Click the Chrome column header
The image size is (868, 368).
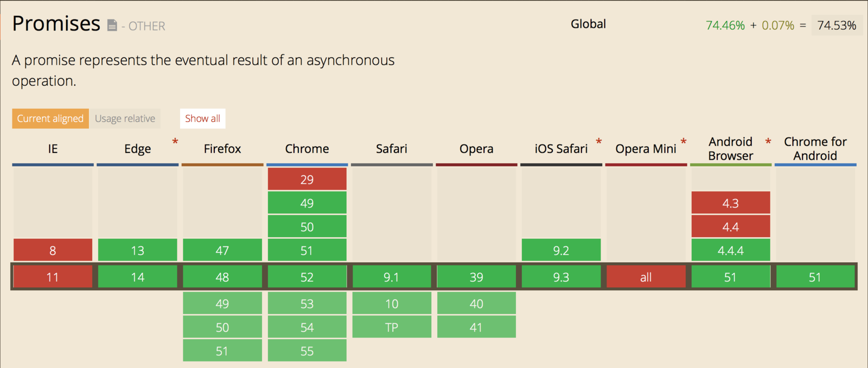[x=307, y=149]
